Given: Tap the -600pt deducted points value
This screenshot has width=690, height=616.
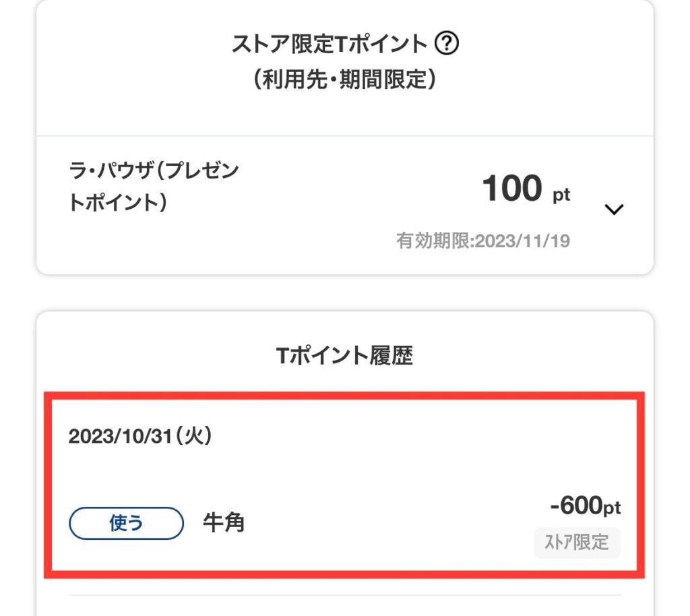Looking at the screenshot, I should tap(585, 507).
